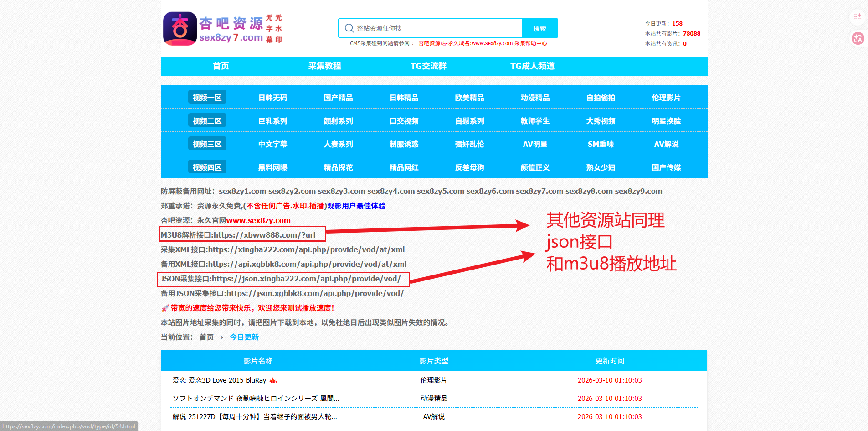Click the pink translate icon on right edge
The image size is (868, 431).
858,38
